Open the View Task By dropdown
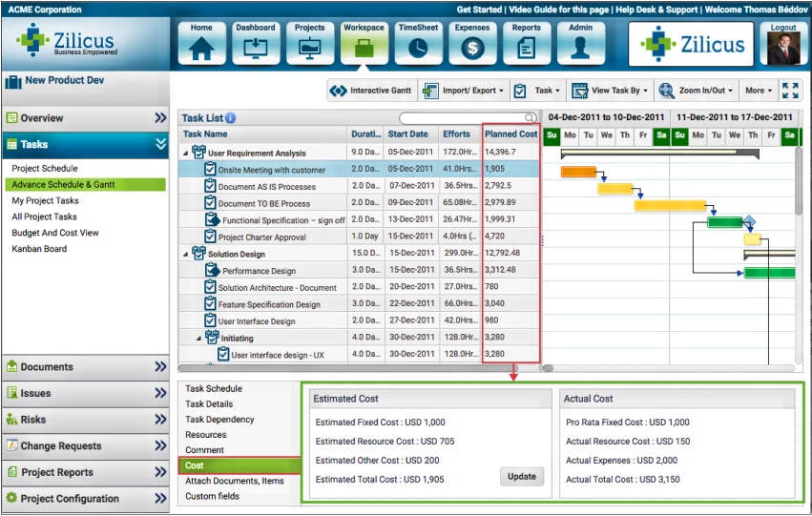Viewport: 812px width, 516px height. [x=611, y=91]
